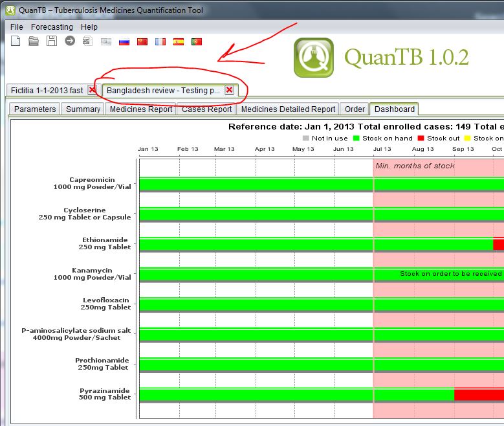Click the Aug 13 axis label

tap(423, 149)
